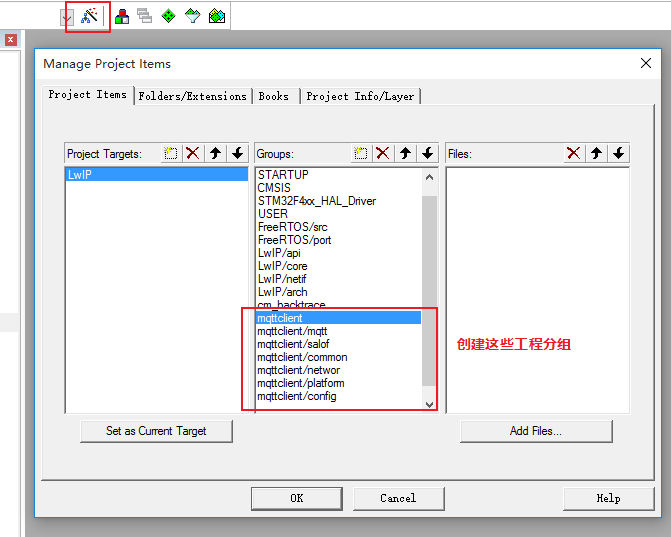
Task: Click Groups list scroll down arrow
Action: tap(430, 404)
